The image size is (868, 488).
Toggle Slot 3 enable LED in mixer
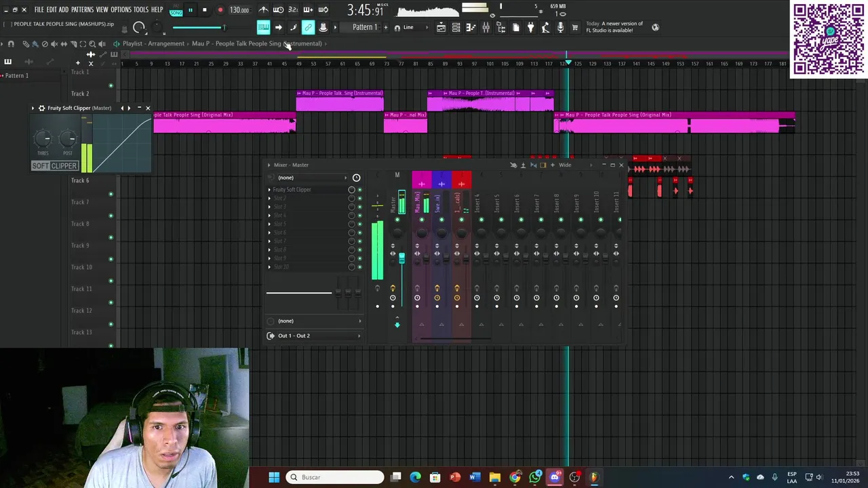pyautogui.click(x=359, y=207)
